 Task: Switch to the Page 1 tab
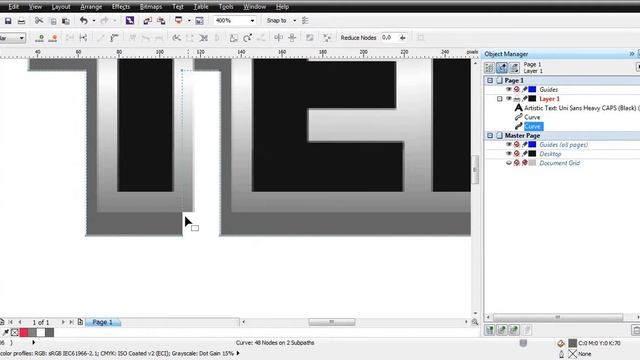coord(102,322)
